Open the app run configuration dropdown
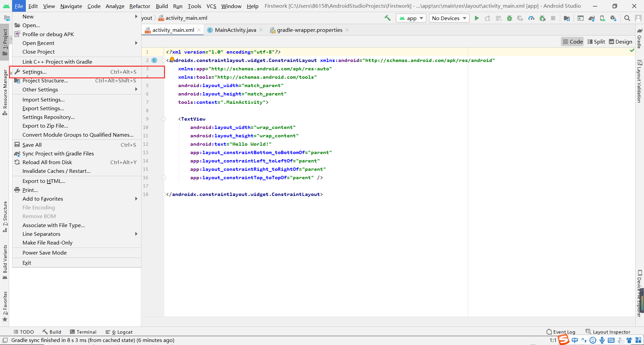 pyautogui.click(x=411, y=18)
